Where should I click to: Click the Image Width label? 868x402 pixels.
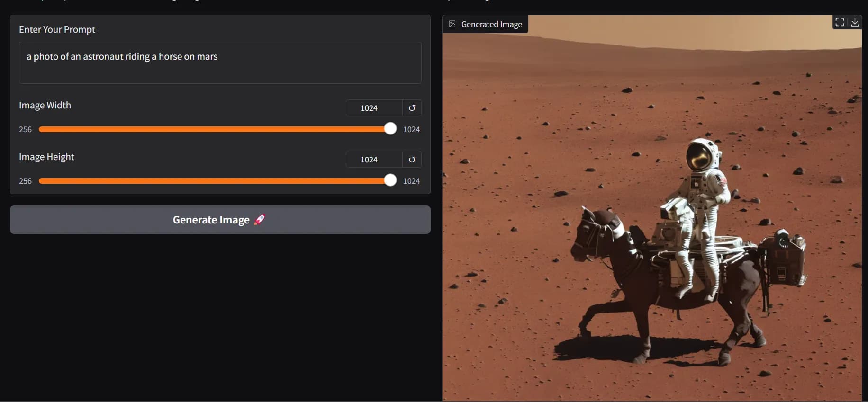(x=45, y=105)
